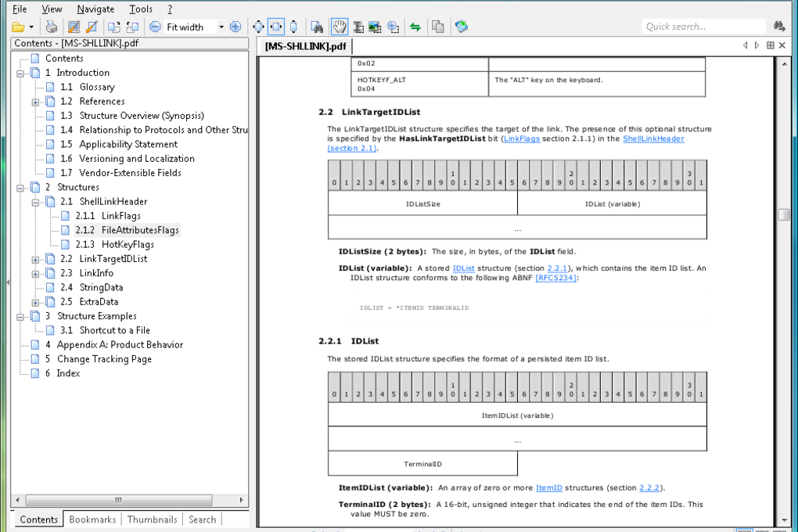
Task: Open the File menu
Action: click(20, 9)
